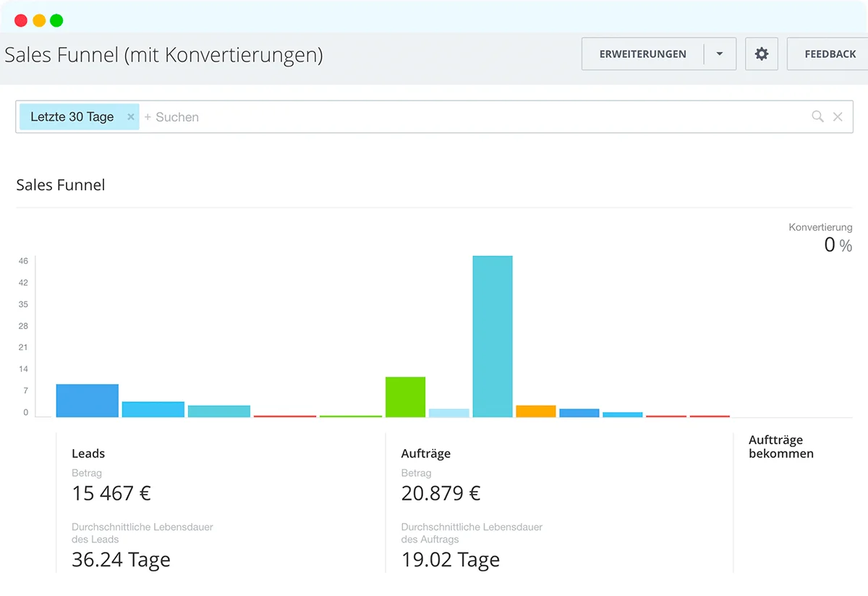Open the settings gear icon

tap(762, 54)
